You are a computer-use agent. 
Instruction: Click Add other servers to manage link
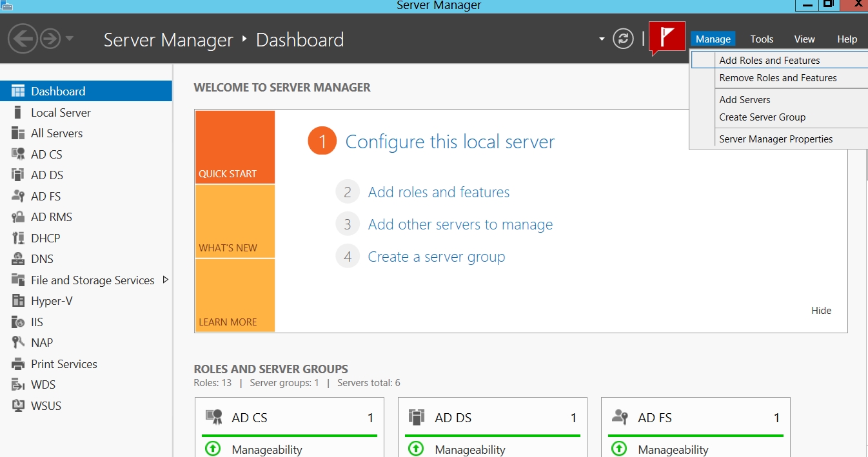tap(460, 224)
